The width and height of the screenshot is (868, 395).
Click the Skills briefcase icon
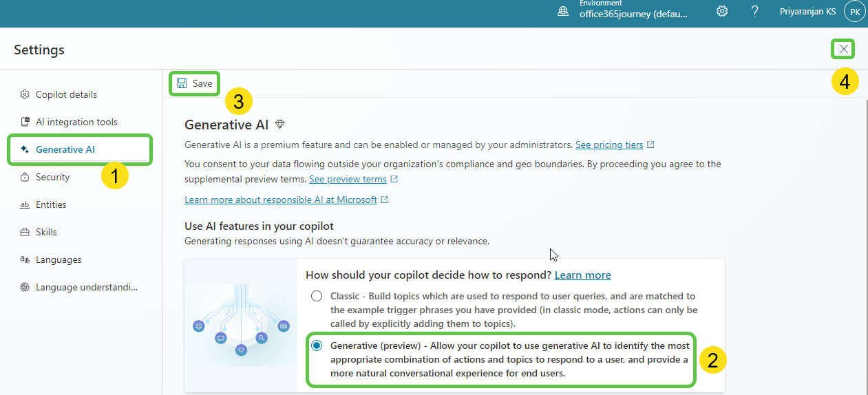click(x=25, y=232)
